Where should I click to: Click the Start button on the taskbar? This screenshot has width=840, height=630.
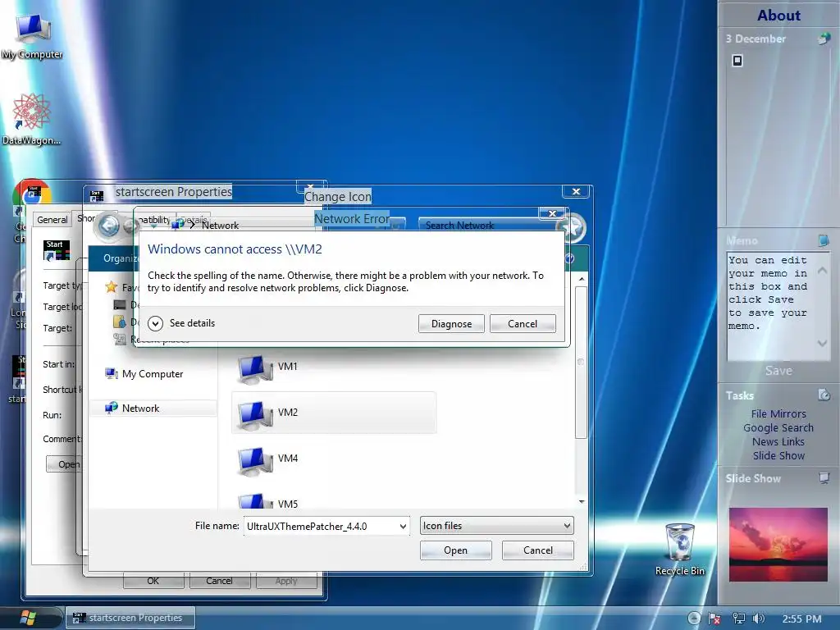pyautogui.click(x=28, y=618)
